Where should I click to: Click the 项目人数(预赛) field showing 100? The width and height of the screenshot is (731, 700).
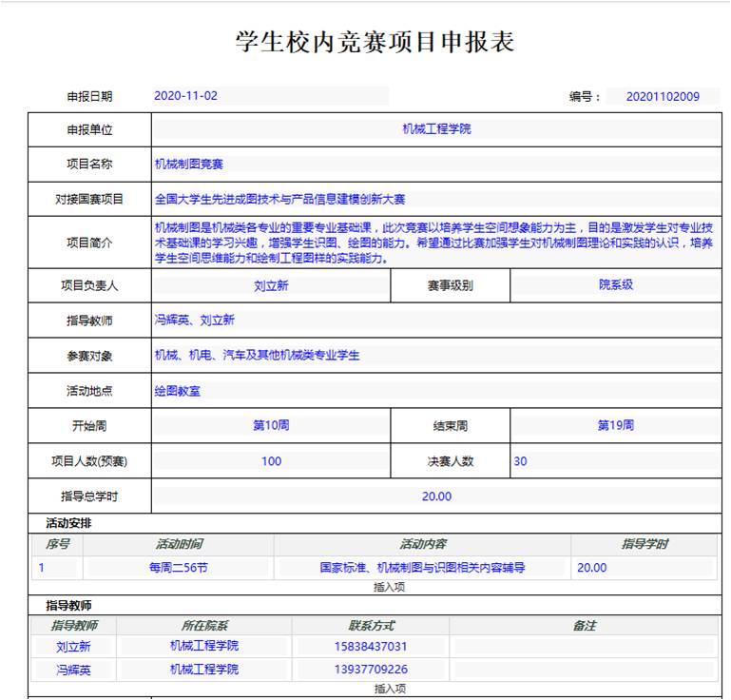(x=271, y=461)
